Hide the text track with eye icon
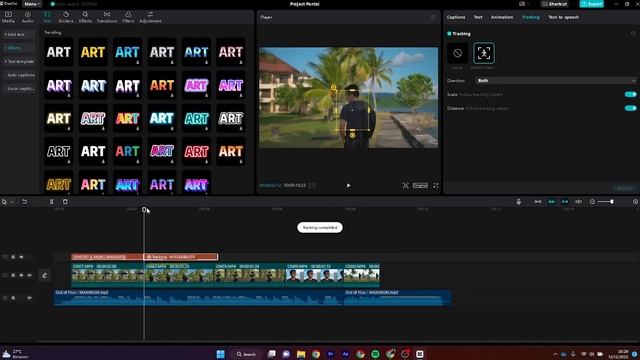 (21, 257)
